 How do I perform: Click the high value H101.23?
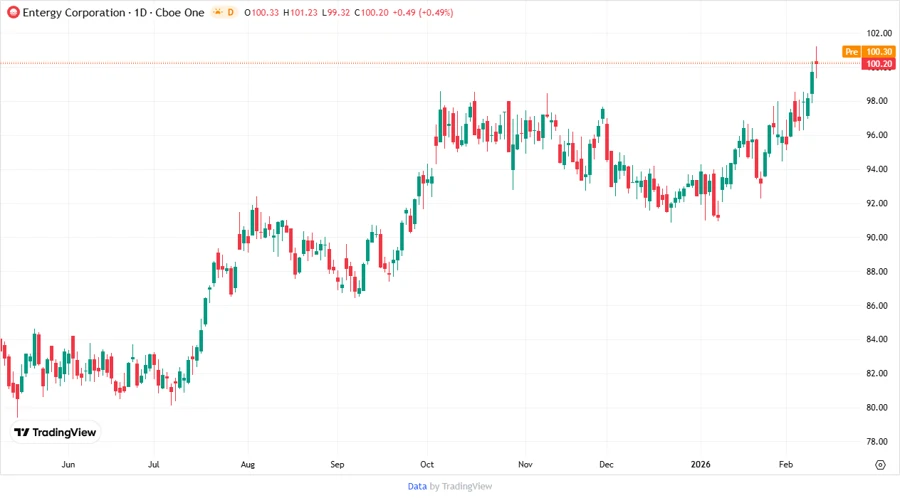(300, 13)
